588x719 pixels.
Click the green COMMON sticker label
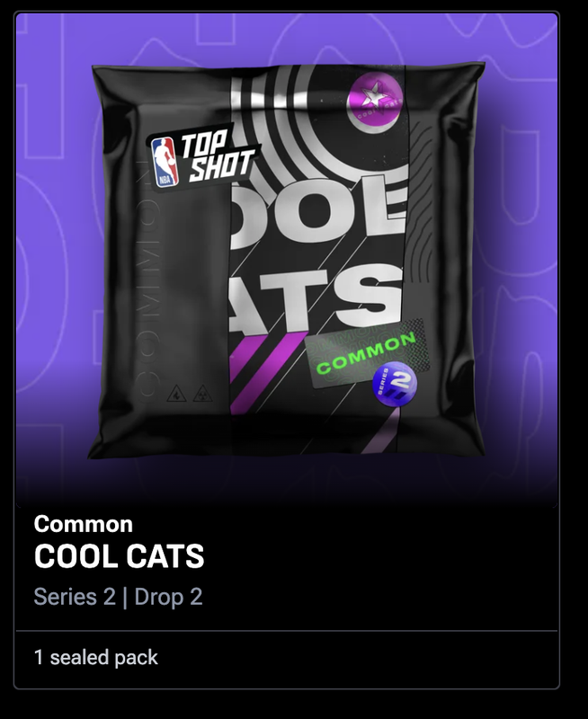[x=367, y=352]
